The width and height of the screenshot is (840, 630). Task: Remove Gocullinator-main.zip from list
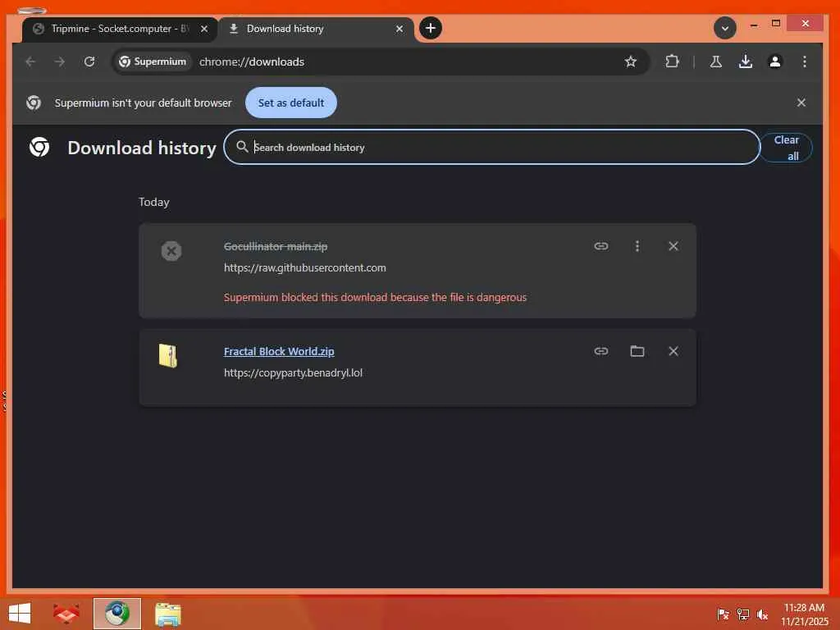(673, 246)
